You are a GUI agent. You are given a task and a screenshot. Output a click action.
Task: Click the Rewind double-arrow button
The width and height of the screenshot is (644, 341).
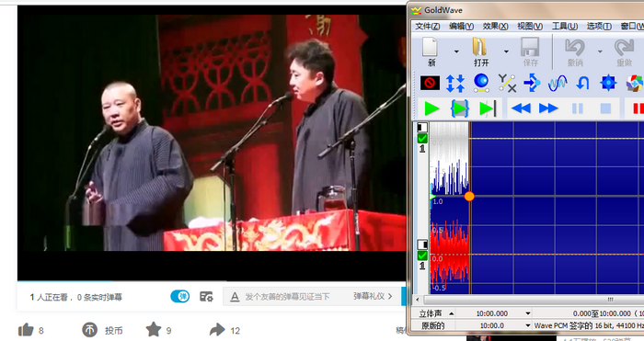pyautogui.click(x=521, y=108)
